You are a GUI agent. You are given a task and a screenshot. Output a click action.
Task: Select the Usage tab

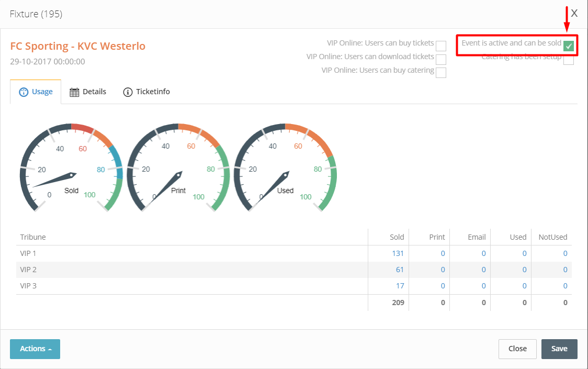click(36, 92)
